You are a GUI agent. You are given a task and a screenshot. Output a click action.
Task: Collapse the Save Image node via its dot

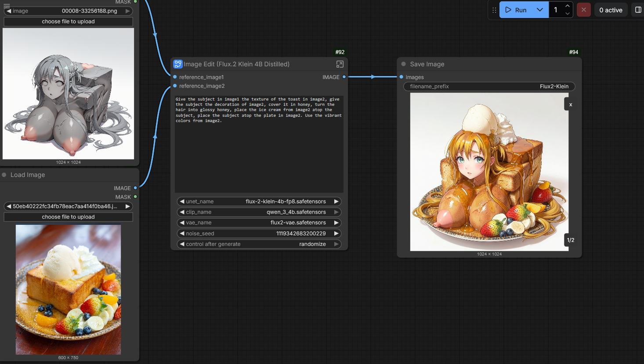tap(403, 64)
